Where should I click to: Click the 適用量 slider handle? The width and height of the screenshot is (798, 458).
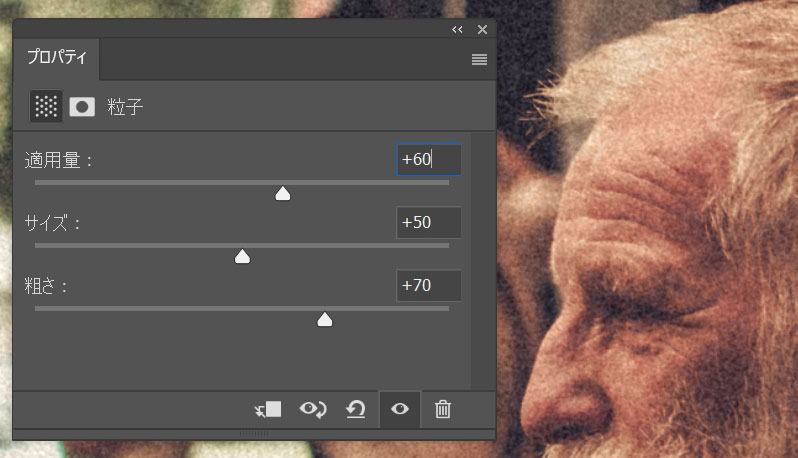pos(282,193)
